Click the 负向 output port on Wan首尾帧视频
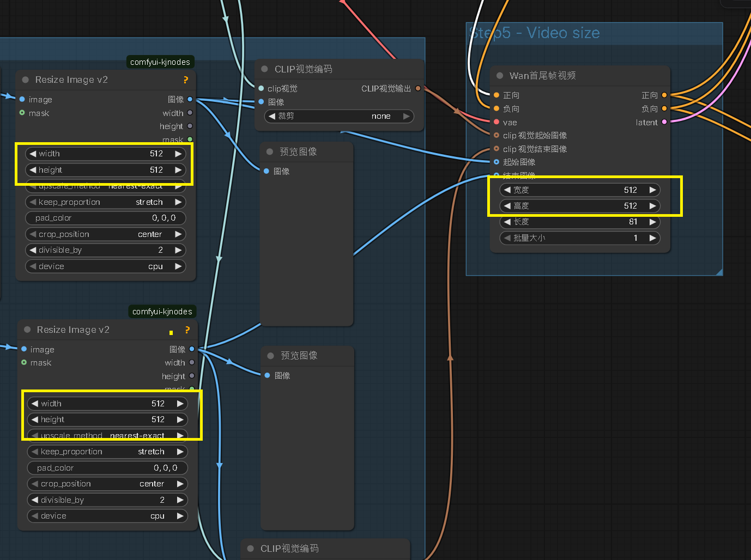The image size is (751, 560). click(664, 108)
